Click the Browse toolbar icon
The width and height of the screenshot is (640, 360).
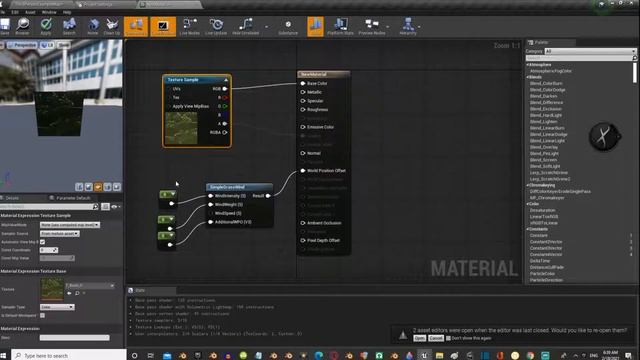coord(22,26)
